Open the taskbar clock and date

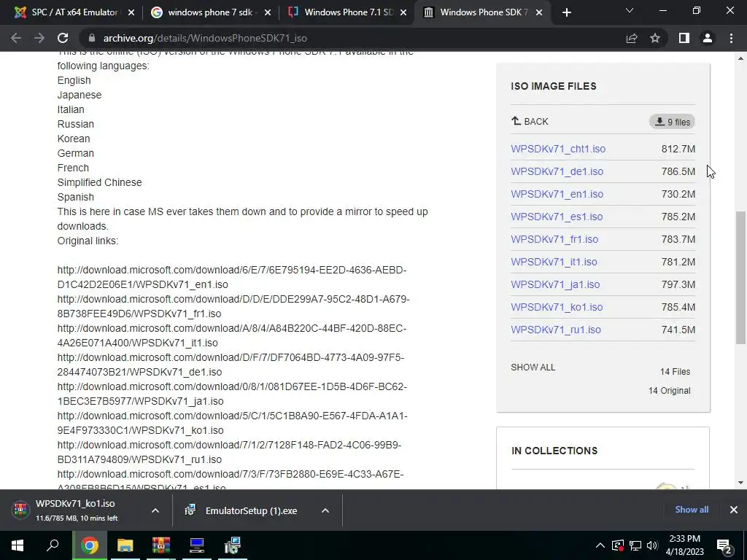coord(684,545)
